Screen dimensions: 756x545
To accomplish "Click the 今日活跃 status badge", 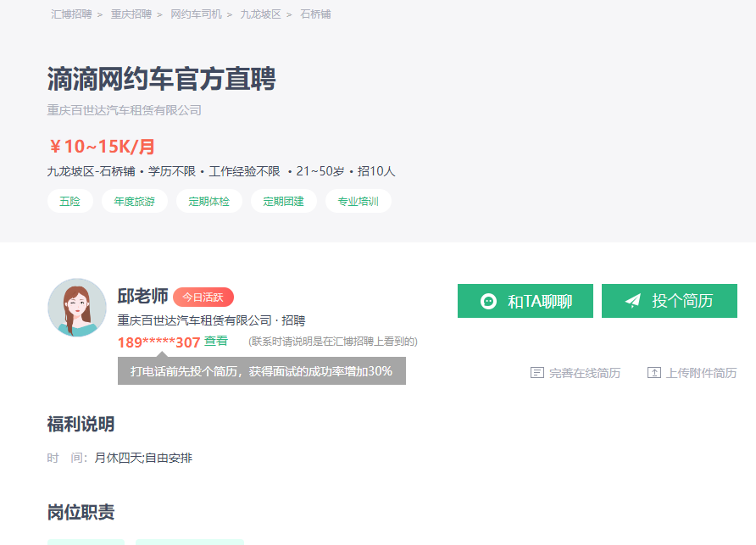I will click(203, 298).
